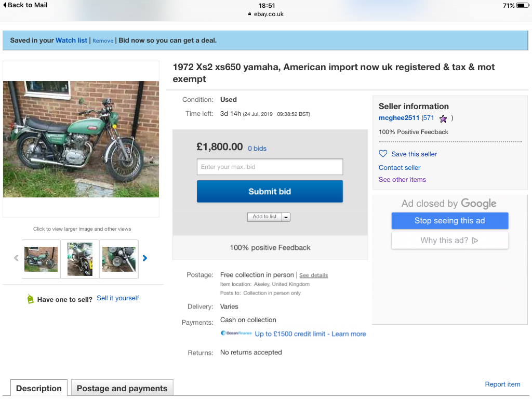Screen dimensions: 532x399
Task: Remove item from Watch list
Action: (103, 41)
